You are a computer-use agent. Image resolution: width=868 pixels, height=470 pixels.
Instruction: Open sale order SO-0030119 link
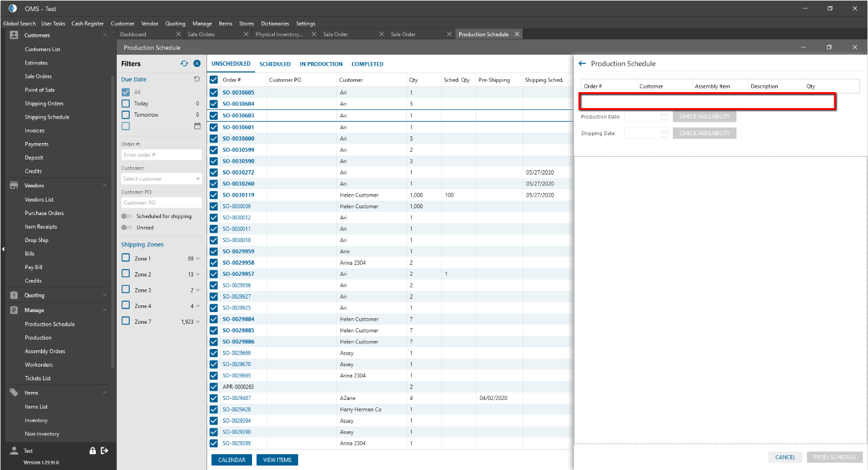(x=238, y=195)
